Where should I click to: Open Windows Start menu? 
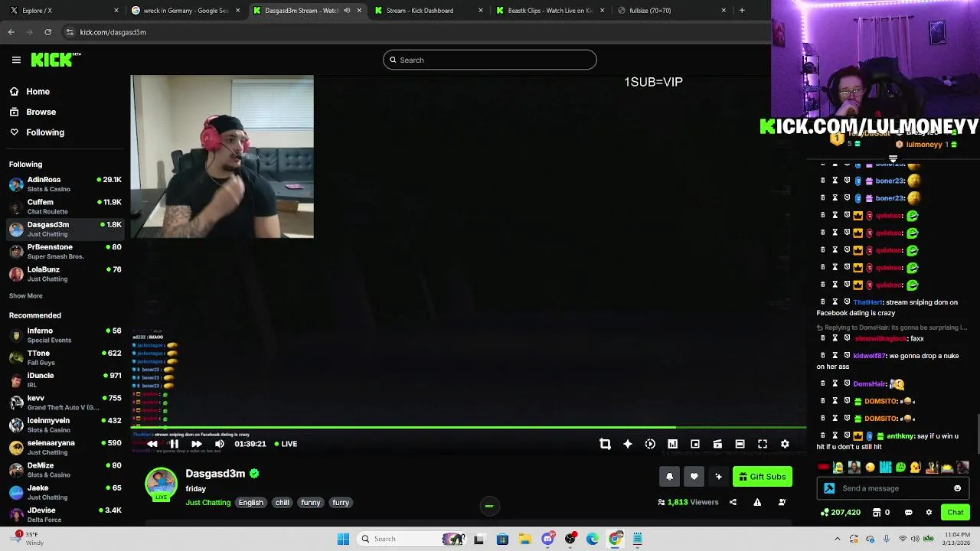coord(343,539)
